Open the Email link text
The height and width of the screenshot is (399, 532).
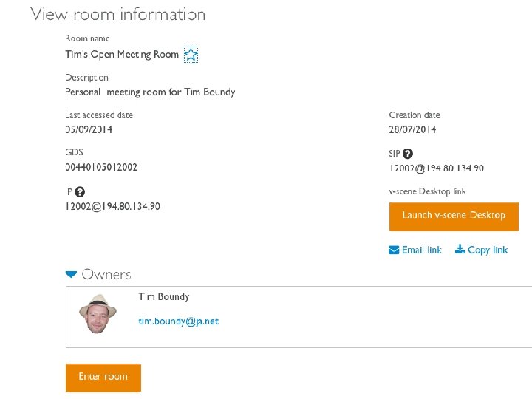point(421,250)
